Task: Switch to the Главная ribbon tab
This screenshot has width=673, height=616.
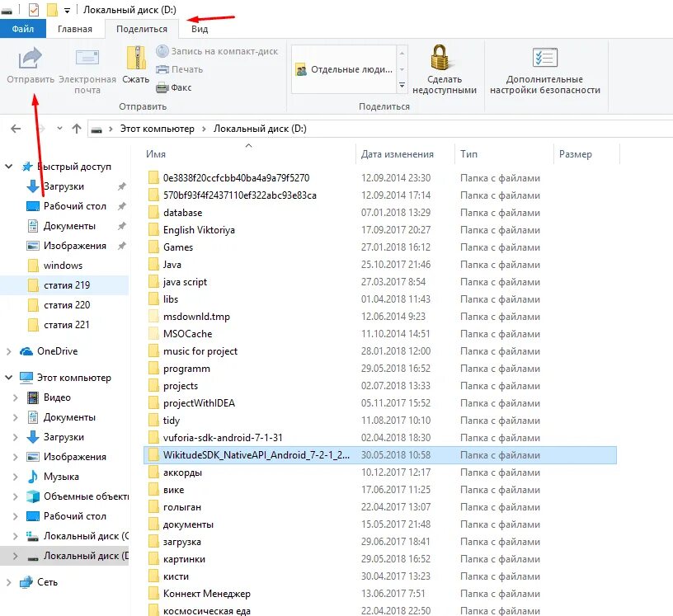Action: pyautogui.click(x=75, y=29)
